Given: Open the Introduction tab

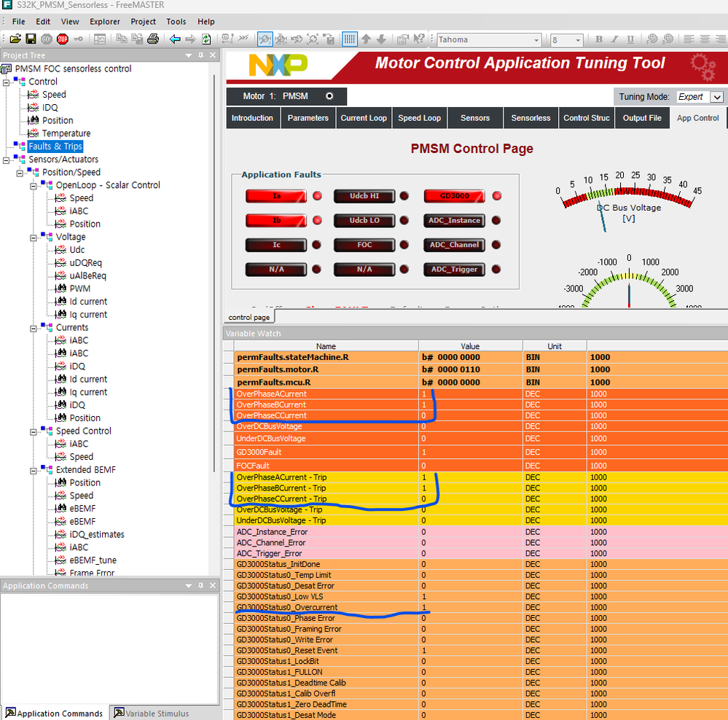Looking at the screenshot, I should [252, 118].
